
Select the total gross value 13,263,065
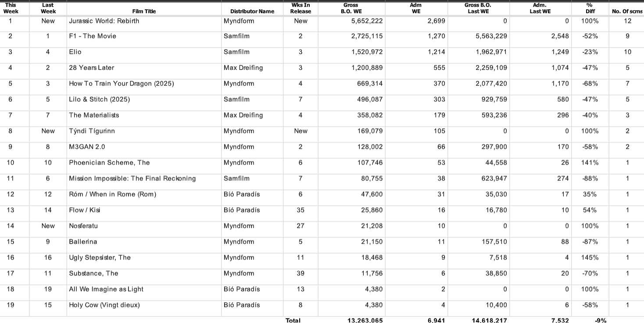(365, 320)
